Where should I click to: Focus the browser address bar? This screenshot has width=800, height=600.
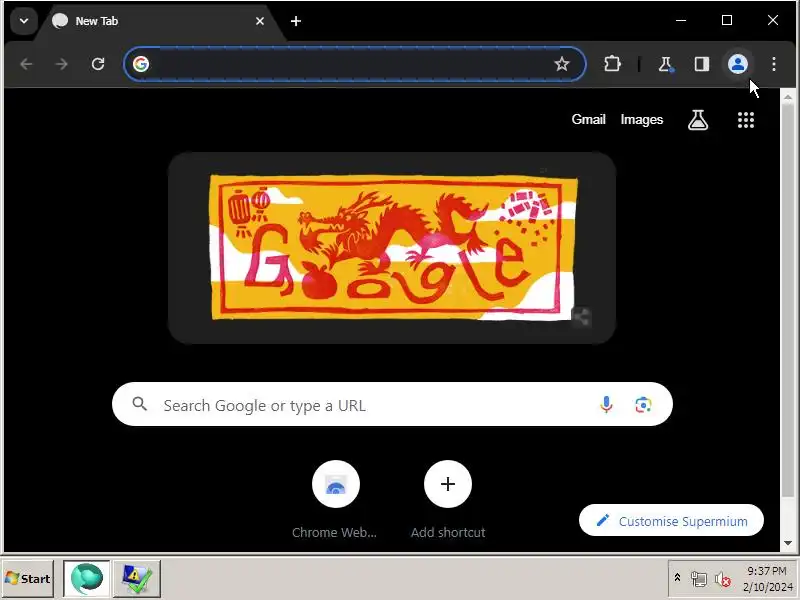click(354, 64)
